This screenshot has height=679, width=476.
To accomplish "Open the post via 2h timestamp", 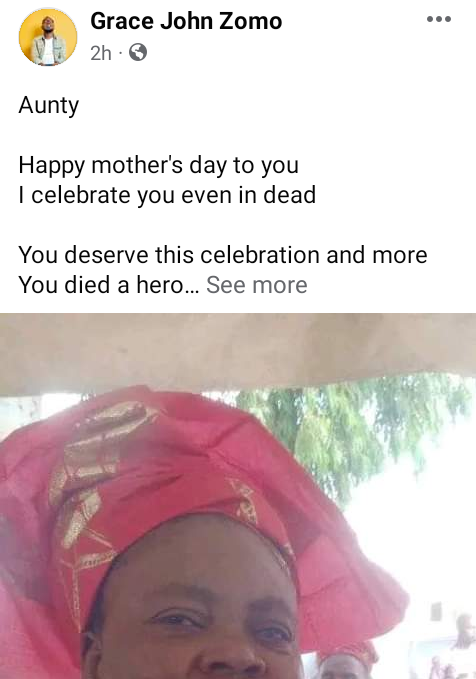I will click(x=101, y=53).
